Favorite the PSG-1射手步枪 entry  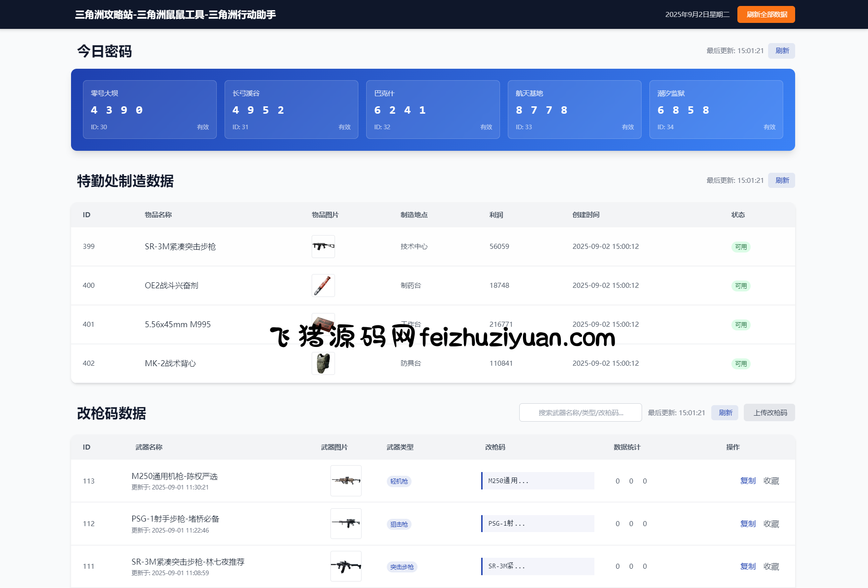pyautogui.click(x=771, y=524)
